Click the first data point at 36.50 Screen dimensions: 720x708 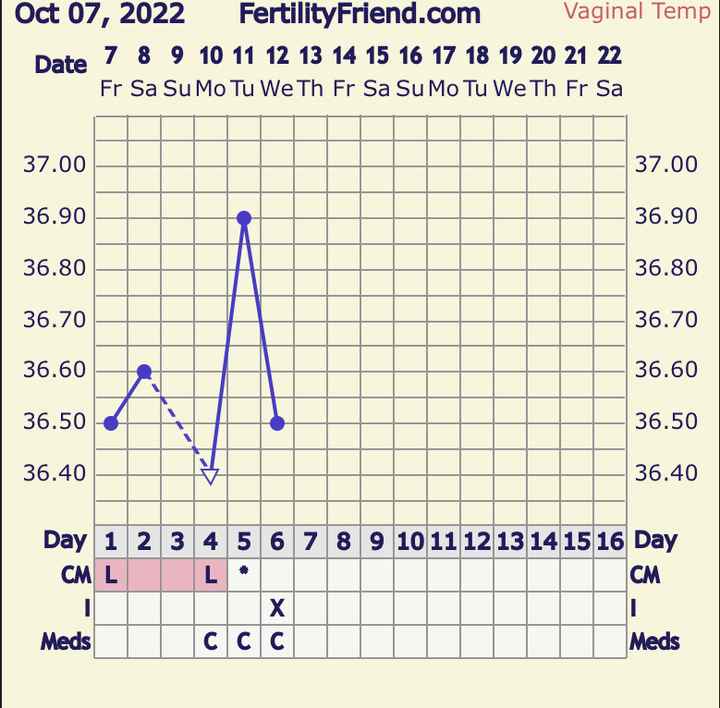coord(111,423)
